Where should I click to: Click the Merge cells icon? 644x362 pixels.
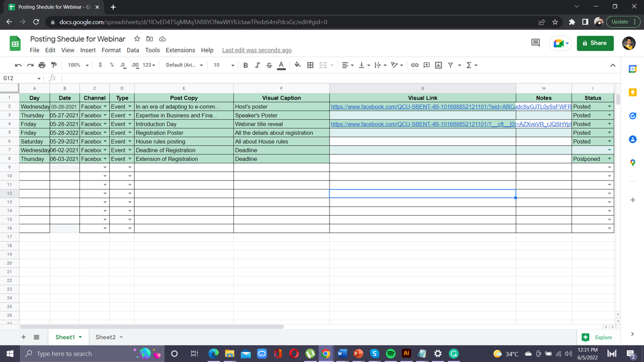[x=323, y=65]
